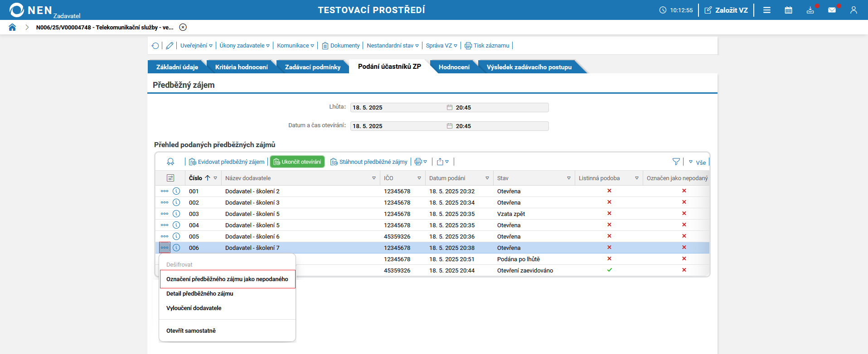Screen dimensions: 868x354
Task: Click the home icon in breadcrumb
Action: coord(12,27)
